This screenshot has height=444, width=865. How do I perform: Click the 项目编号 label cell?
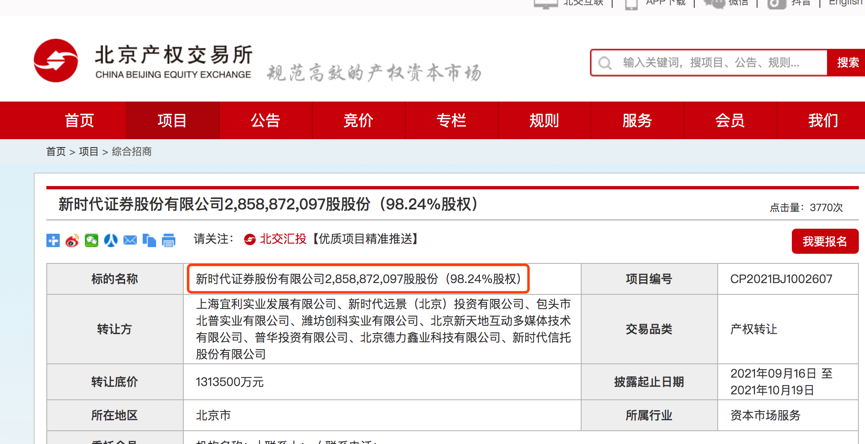click(649, 279)
